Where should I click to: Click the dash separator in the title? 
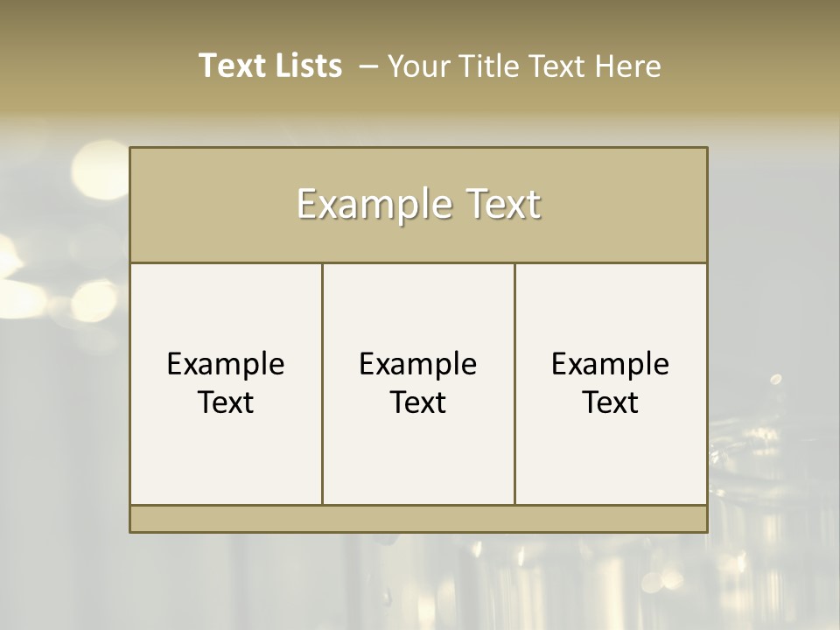tap(368, 67)
